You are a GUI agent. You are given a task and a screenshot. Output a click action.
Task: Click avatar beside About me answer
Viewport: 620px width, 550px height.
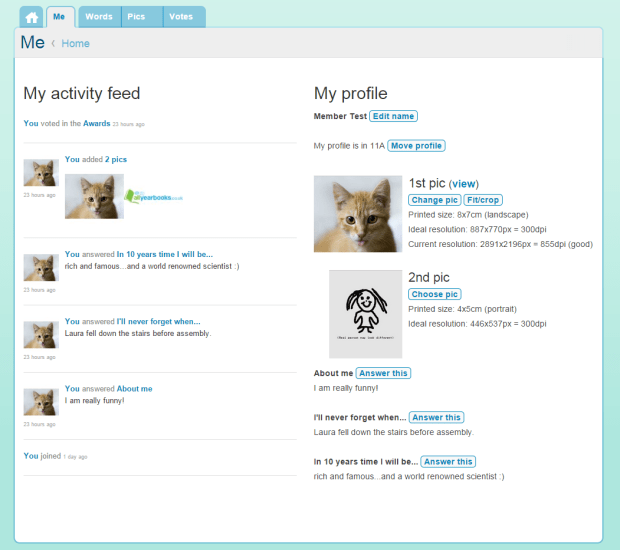pos(41,402)
